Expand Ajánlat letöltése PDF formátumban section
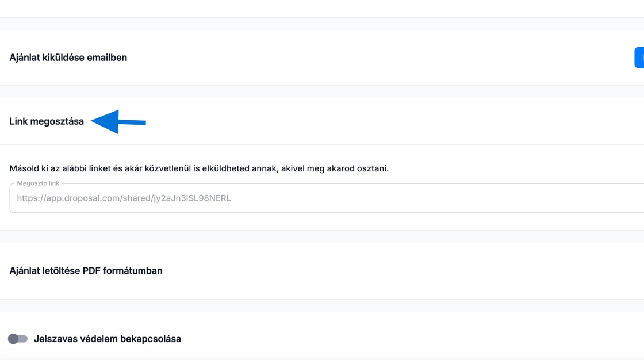Viewport: 644px width, 360px height. coord(86,271)
